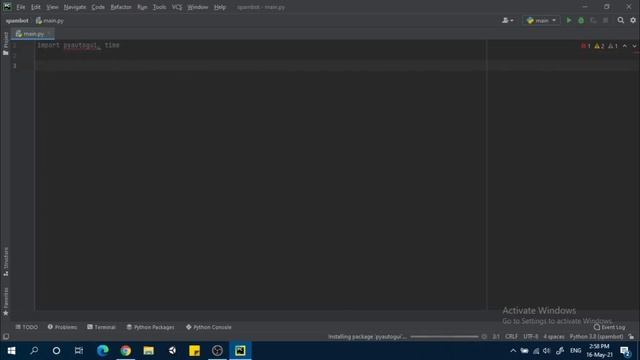Open Microsoft Edge from taskbar
The width and height of the screenshot is (640, 360).
103,351
